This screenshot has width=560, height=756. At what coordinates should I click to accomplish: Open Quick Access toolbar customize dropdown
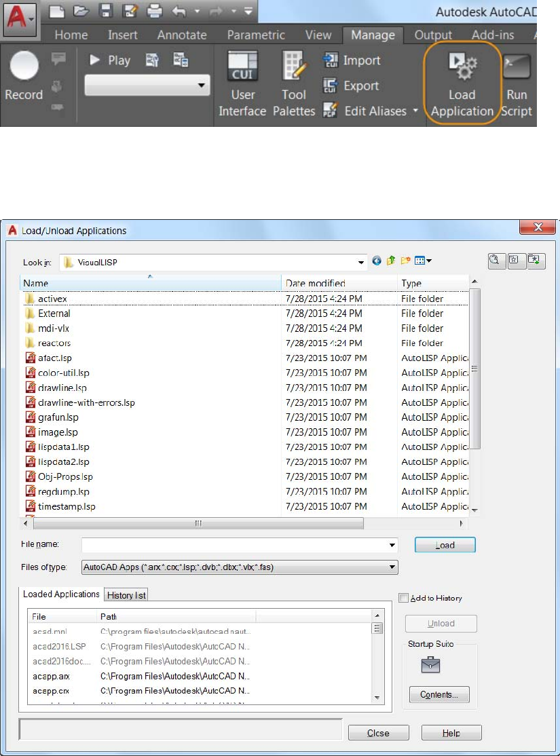(x=248, y=11)
